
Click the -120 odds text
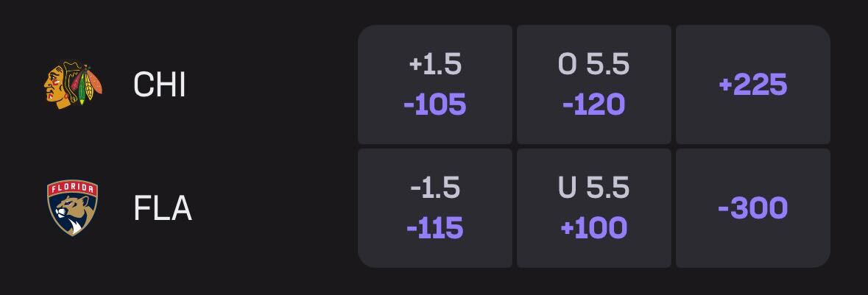593,104
